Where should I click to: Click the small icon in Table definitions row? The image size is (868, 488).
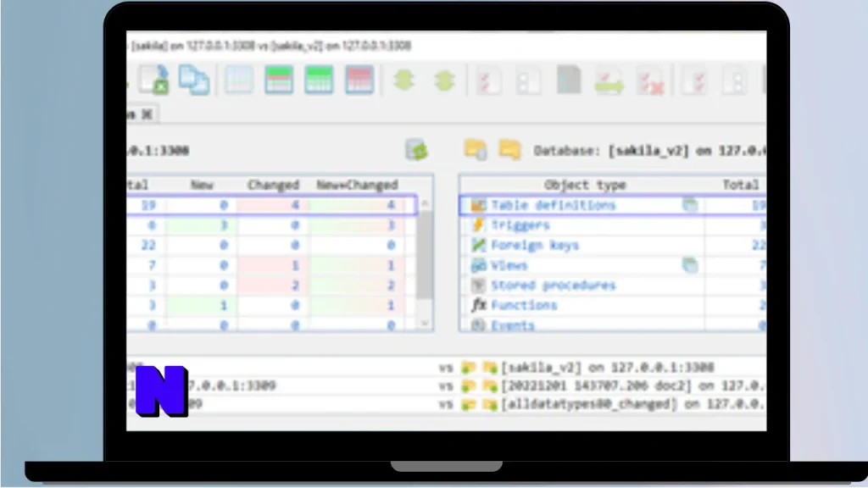click(x=690, y=205)
